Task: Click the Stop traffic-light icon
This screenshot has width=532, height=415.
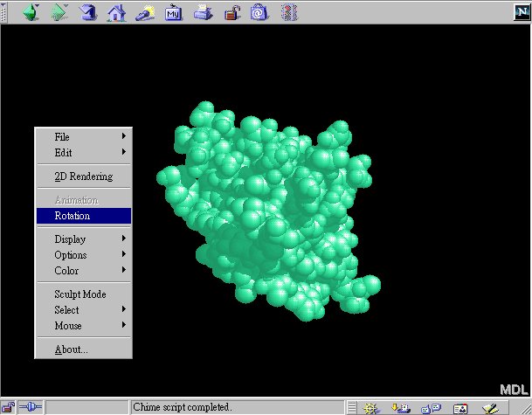Action: pyautogui.click(x=289, y=13)
